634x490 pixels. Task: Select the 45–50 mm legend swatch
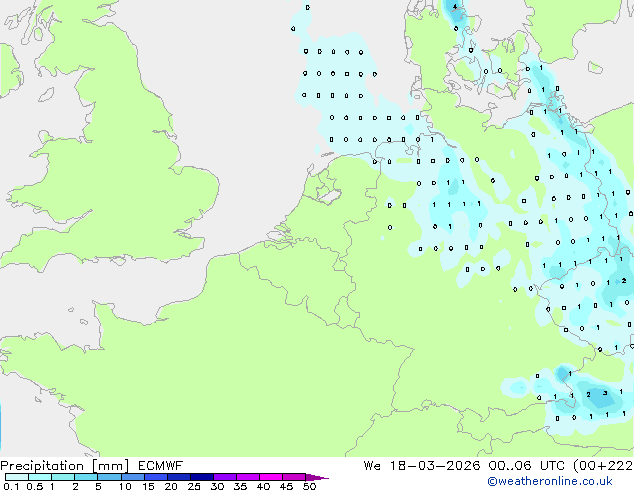pos(294,477)
